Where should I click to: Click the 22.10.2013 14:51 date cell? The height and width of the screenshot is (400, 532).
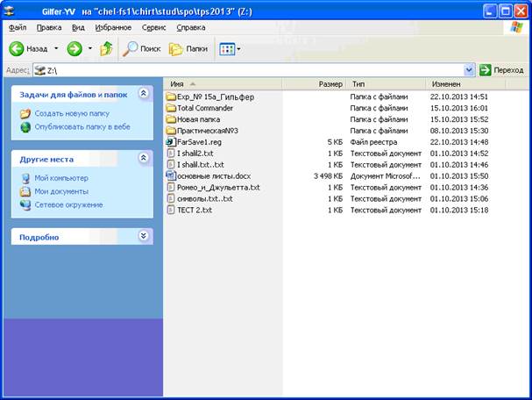459,96
